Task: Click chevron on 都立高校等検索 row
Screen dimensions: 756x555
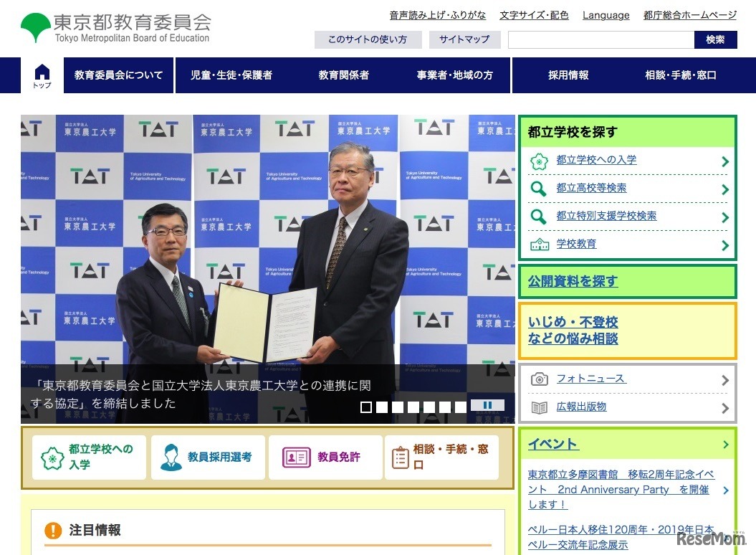Action: 724,190
